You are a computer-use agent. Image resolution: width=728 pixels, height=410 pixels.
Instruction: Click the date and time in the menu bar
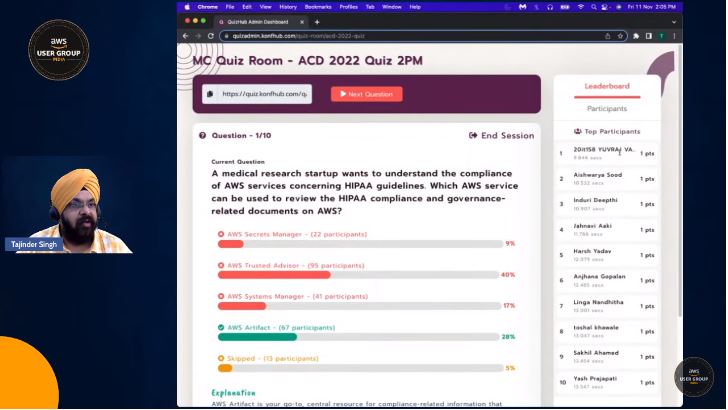pos(651,7)
